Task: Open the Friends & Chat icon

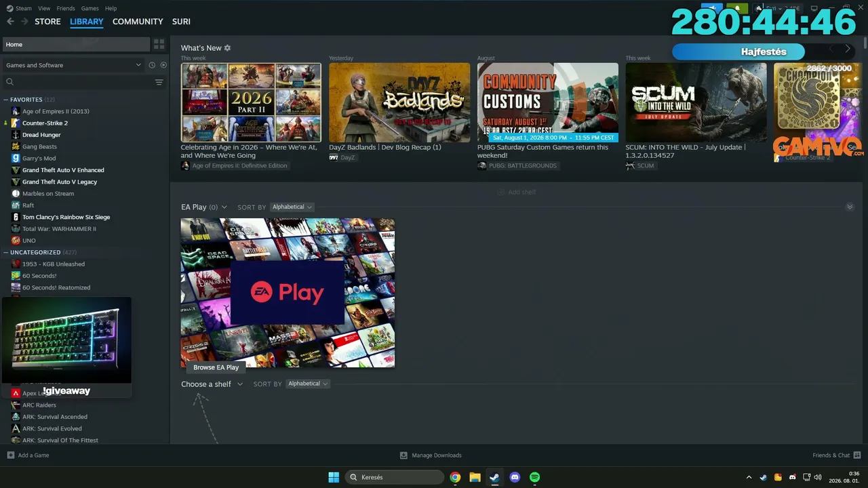Action: click(x=857, y=455)
